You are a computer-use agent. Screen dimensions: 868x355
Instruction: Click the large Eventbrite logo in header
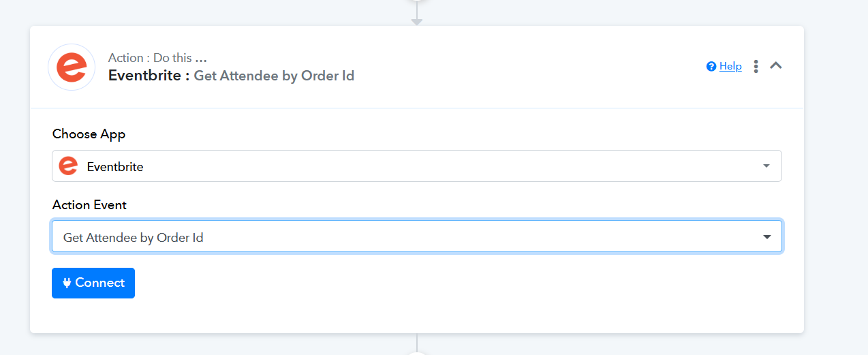71,67
